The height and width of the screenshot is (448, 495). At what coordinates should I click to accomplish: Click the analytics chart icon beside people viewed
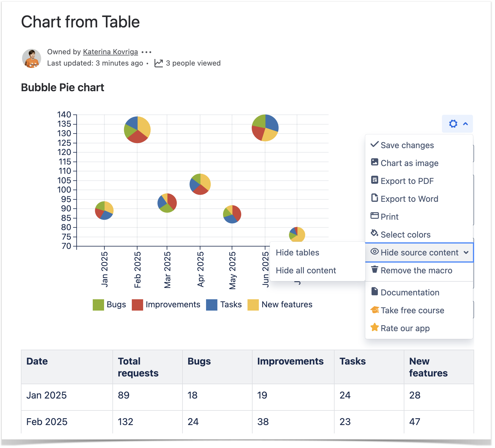point(159,63)
